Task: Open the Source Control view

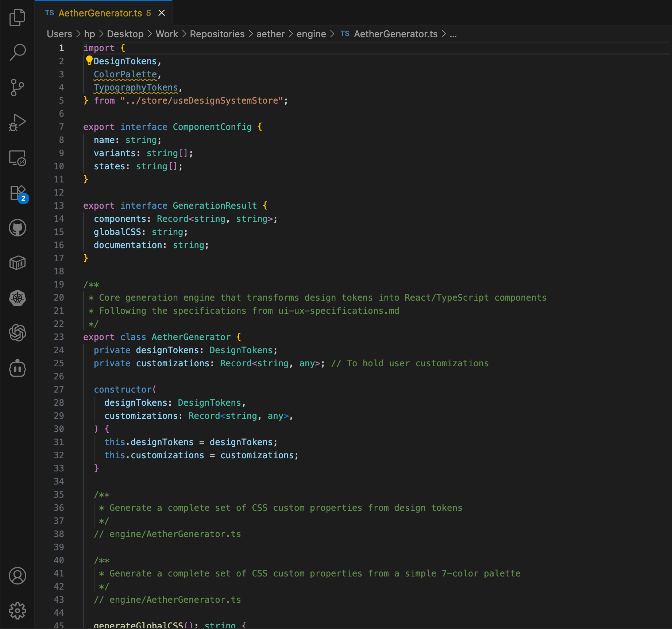Action: [x=17, y=88]
